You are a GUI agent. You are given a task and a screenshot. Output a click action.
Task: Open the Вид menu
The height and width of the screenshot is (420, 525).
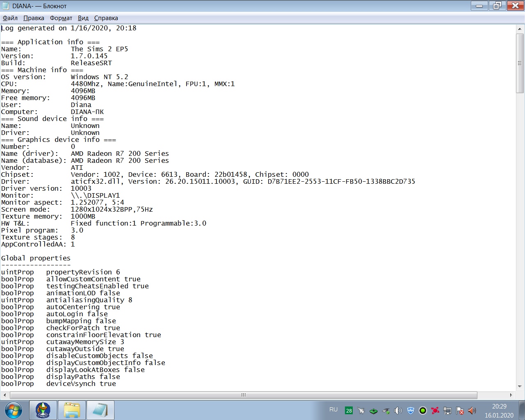point(83,18)
